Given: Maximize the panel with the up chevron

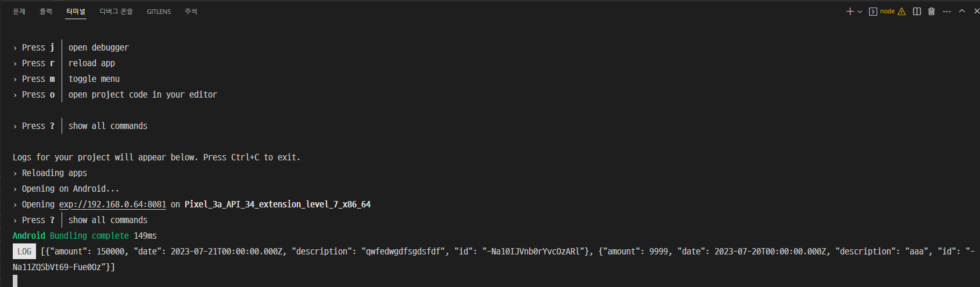Looking at the screenshot, I should tap(962, 11).
